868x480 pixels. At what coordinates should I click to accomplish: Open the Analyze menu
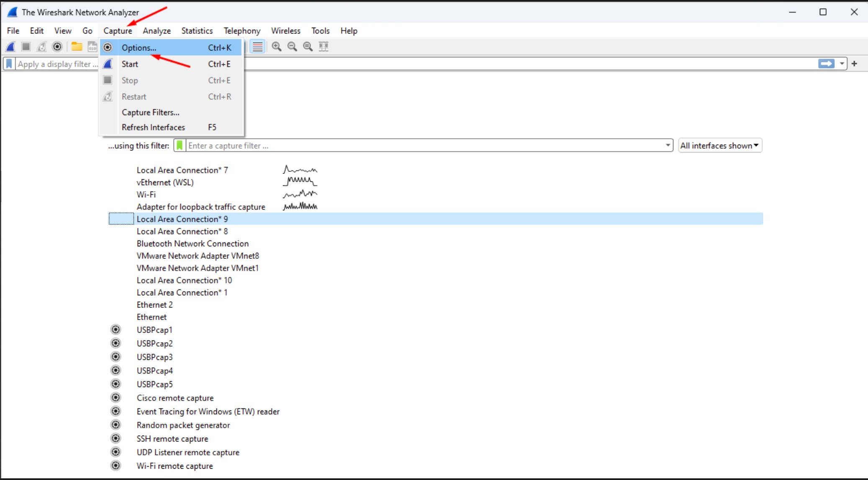tap(157, 31)
